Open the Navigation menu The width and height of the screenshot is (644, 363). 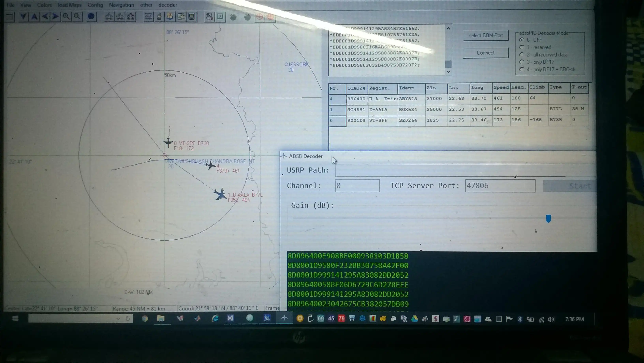click(x=122, y=5)
